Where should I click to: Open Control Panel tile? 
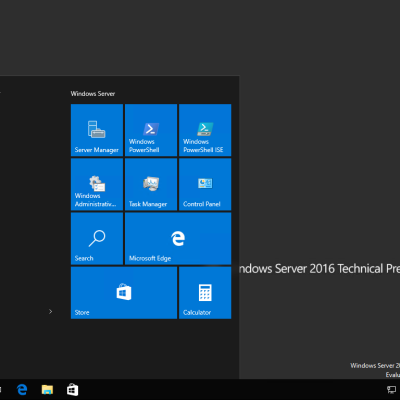(x=205, y=184)
